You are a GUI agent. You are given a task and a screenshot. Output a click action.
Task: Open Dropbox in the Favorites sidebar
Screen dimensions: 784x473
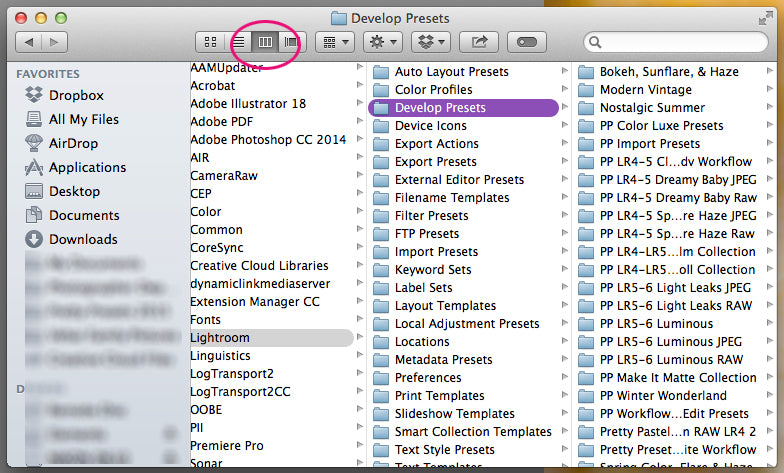(x=76, y=95)
